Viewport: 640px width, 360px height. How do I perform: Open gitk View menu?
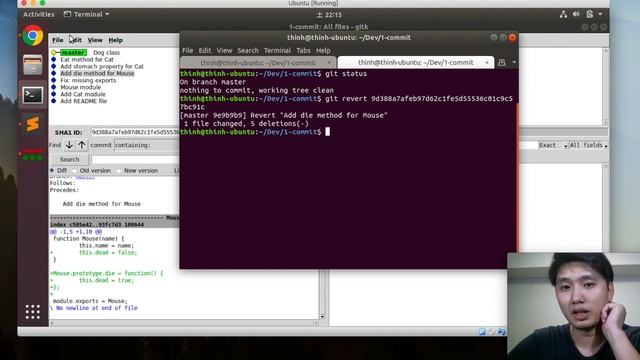coord(95,40)
